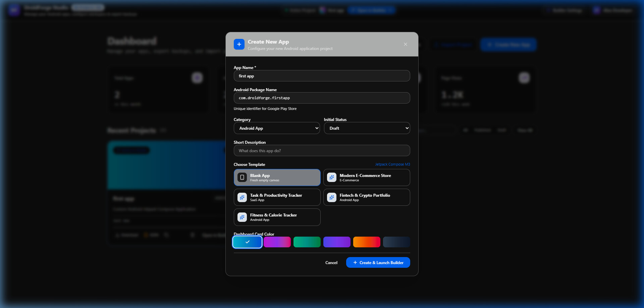Select the Fintech & Crypto Portfolio template icon
Screen dimensions: 644x308
[332, 197]
